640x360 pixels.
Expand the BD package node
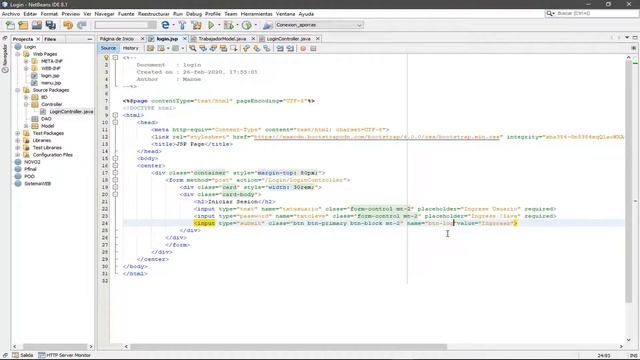click(26, 98)
